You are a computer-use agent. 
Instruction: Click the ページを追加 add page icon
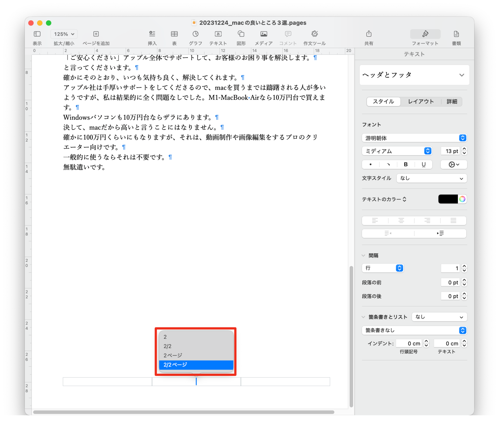pos(96,34)
